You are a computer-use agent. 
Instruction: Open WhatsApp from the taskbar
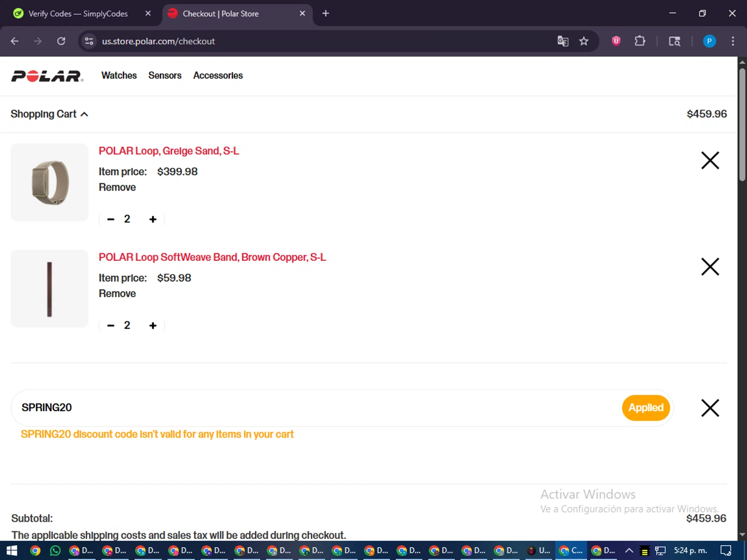click(x=55, y=551)
